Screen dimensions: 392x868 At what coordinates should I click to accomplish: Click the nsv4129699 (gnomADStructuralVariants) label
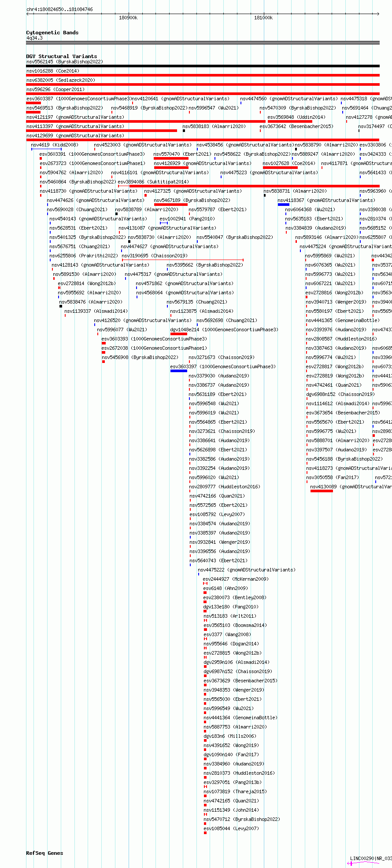75,136
